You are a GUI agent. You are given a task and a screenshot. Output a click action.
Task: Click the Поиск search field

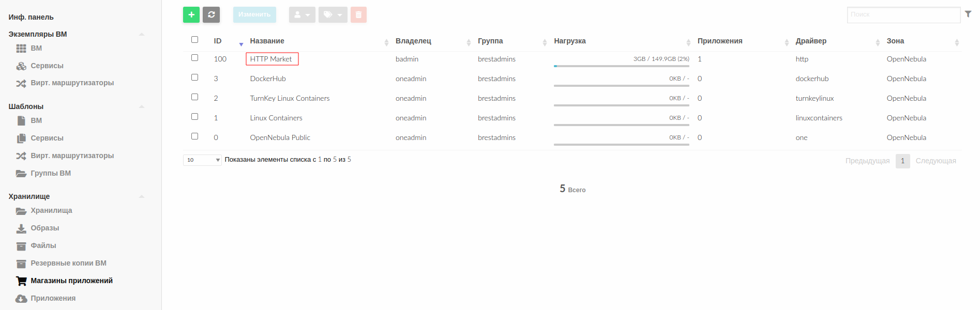point(903,15)
